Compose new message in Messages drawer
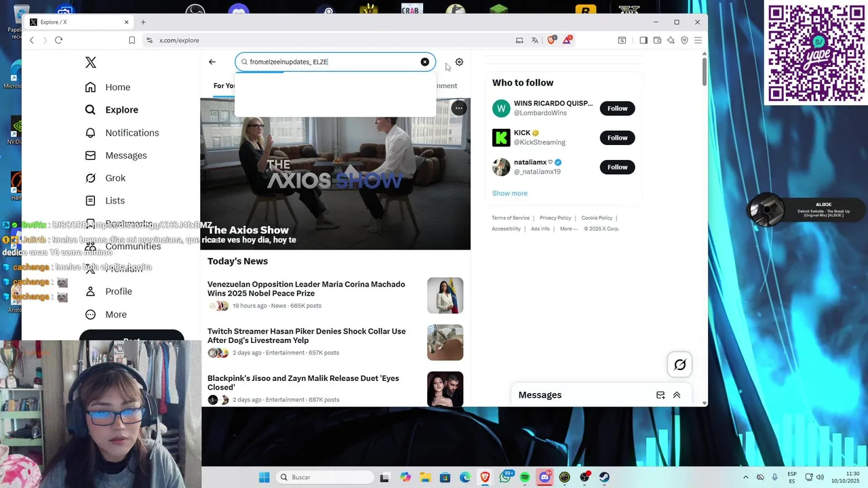 coord(660,395)
